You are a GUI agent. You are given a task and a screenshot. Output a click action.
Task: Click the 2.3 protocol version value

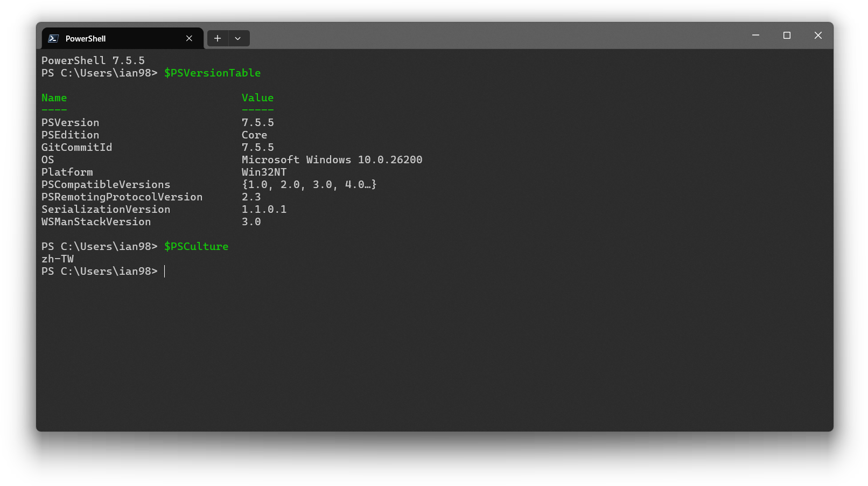[x=251, y=197]
